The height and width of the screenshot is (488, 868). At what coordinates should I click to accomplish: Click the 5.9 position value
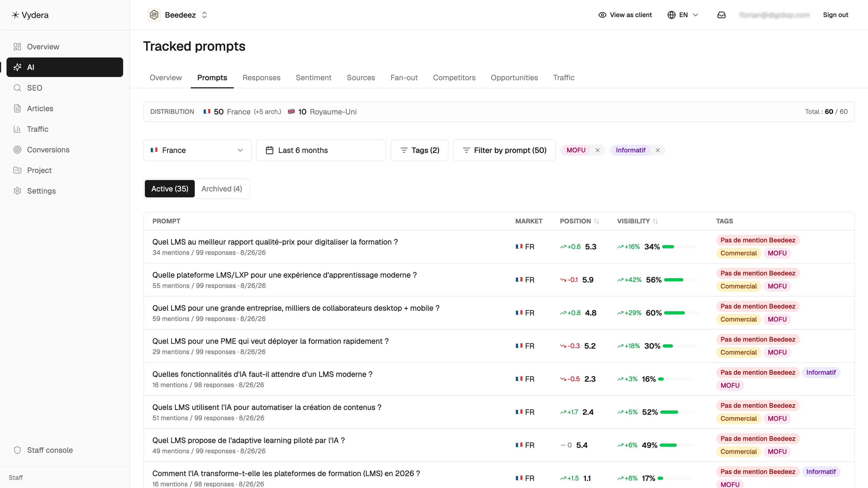pyautogui.click(x=588, y=280)
